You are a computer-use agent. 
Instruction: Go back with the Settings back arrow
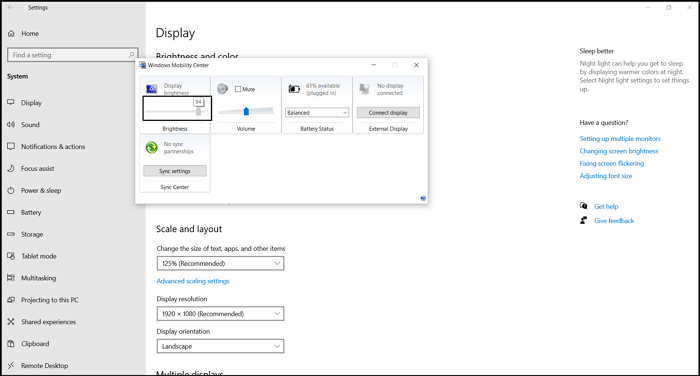click(11, 8)
